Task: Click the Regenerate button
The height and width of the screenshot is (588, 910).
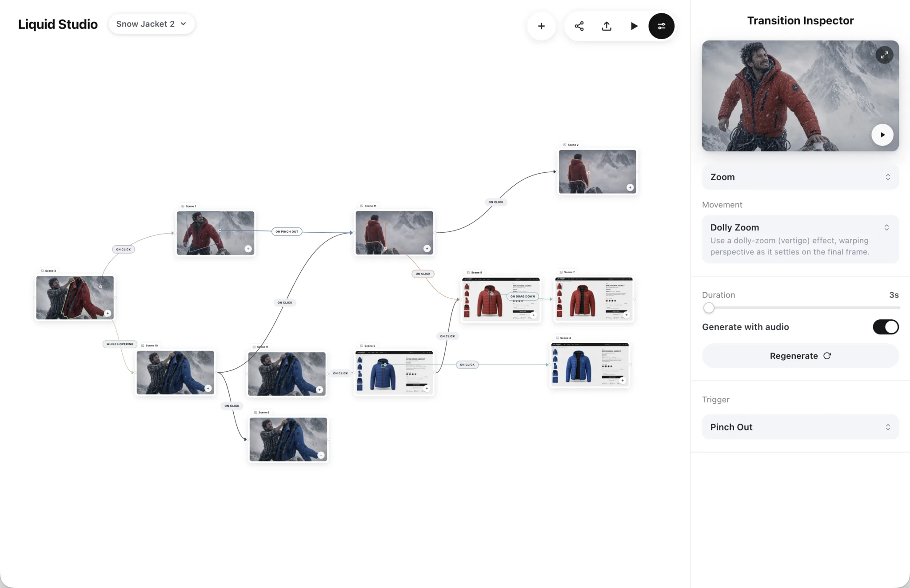Action: (x=800, y=356)
